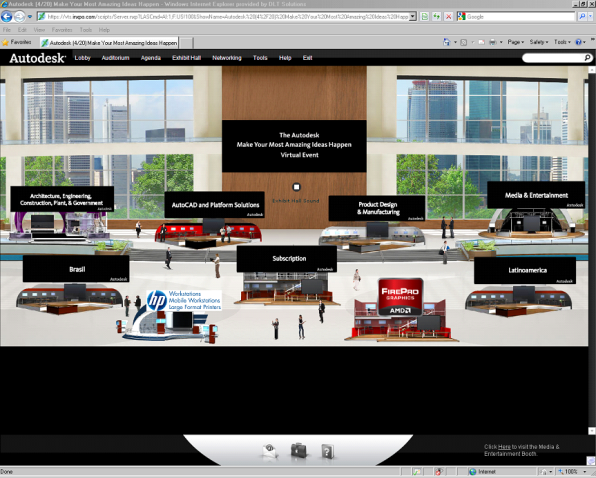
Task: Toggle the Exhibit Hall Sound stop button
Action: point(296,187)
